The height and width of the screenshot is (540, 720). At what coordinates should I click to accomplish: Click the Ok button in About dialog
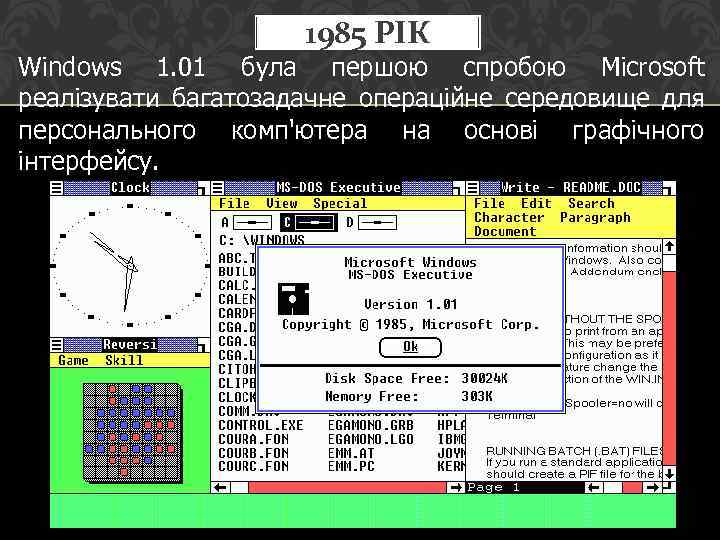[x=410, y=347]
